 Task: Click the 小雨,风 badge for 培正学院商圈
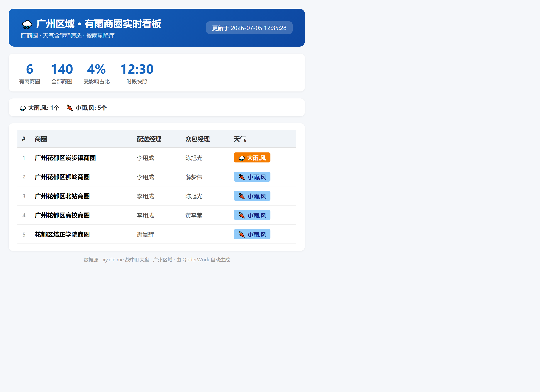pyautogui.click(x=252, y=234)
